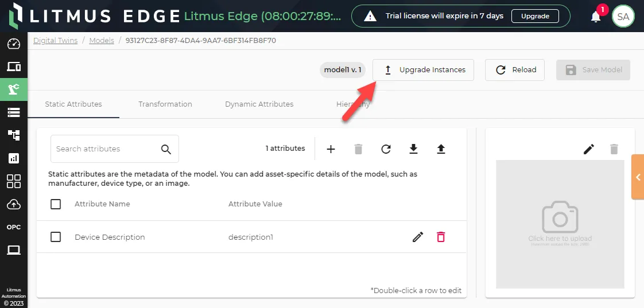Image resolution: width=644 pixels, height=308 pixels.
Task: Open the stacked storage bars sidebar icon
Action: click(14, 112)
